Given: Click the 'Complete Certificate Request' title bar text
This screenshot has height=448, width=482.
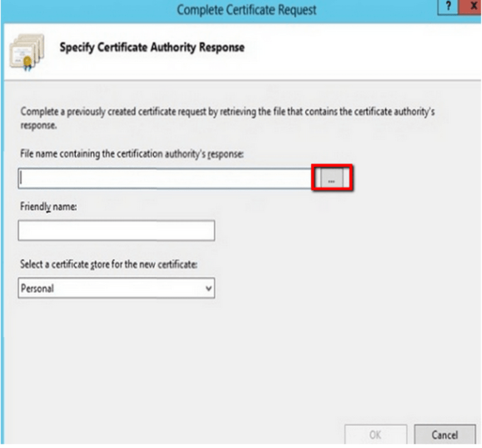Looking at the screenshot, I should (246, 10).
